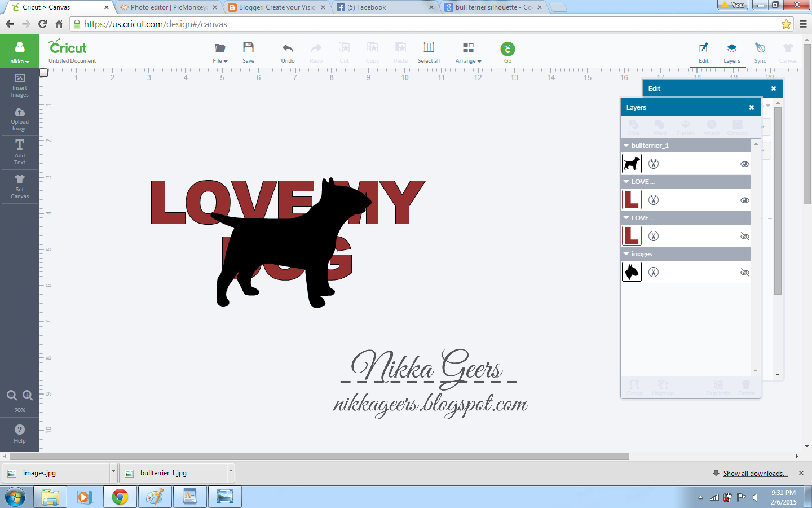Viewport: 812px width, 508px height.
Task: Click the bullterrier_1 dog thumbnail in Layers
Action: coord(632,163)
